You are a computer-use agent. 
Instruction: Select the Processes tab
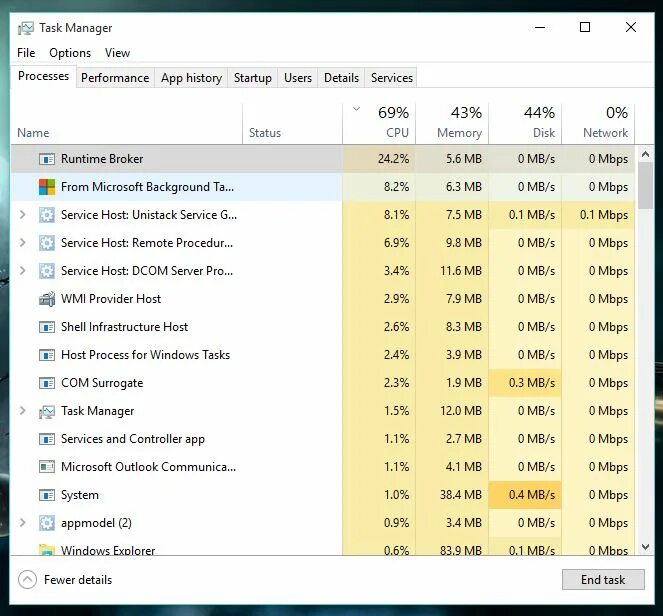coord(43,76)
